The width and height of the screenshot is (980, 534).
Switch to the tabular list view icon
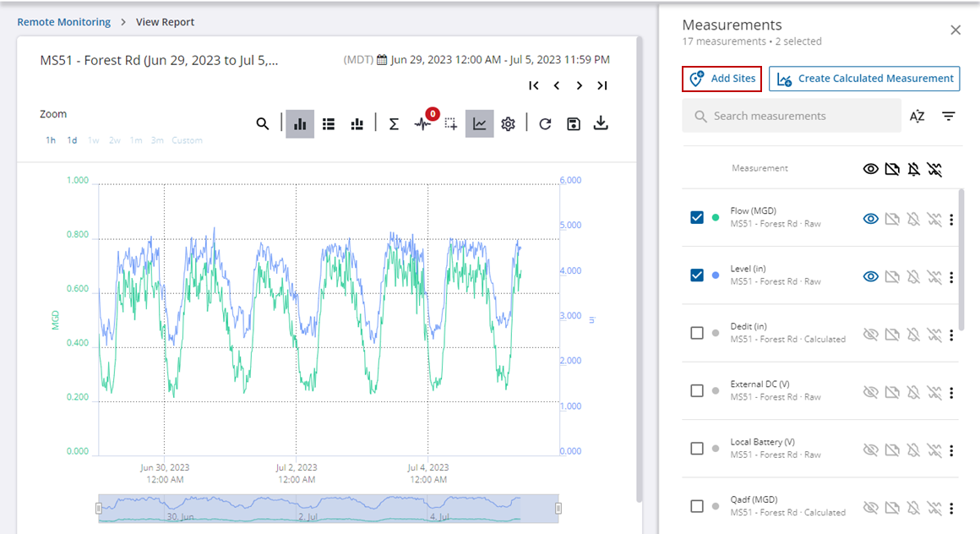tap(329, 124)
